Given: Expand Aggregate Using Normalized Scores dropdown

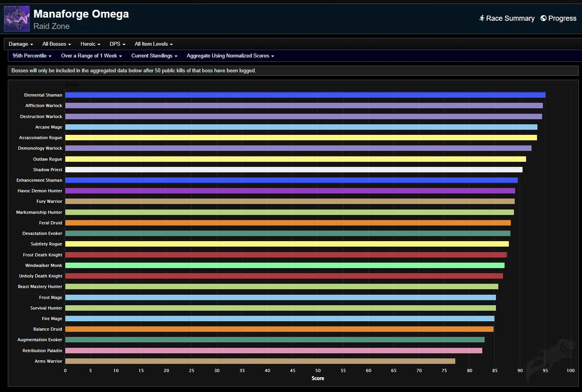Looking at the screenshot, I should 230,56.
